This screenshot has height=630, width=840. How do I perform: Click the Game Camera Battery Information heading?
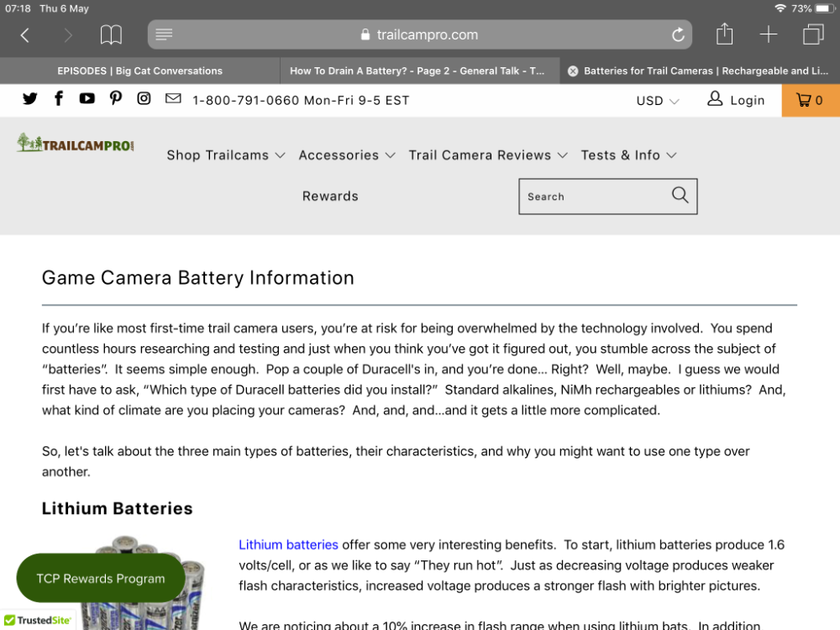click(x=197, y=278)
